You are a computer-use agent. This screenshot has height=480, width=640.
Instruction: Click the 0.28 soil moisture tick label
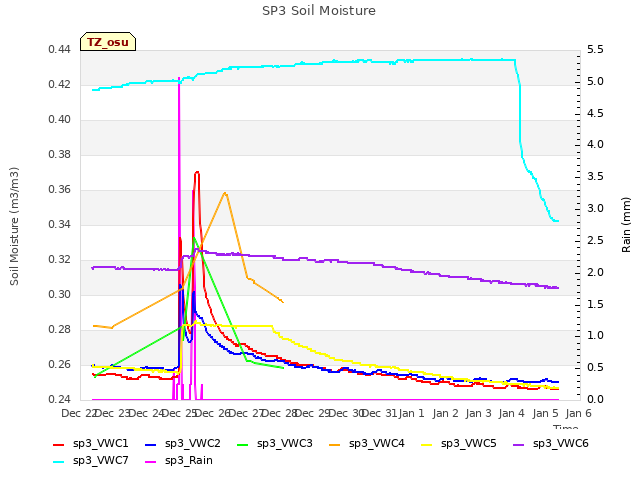(59, 329)
